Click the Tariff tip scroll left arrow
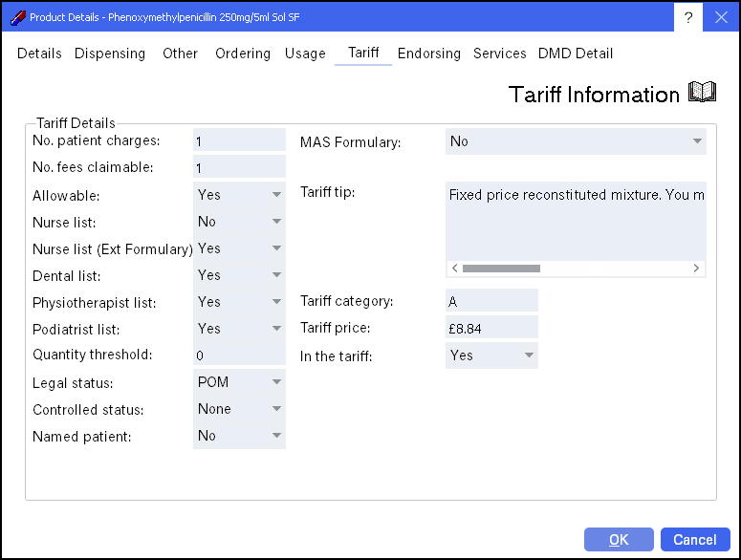 (454, 269)
